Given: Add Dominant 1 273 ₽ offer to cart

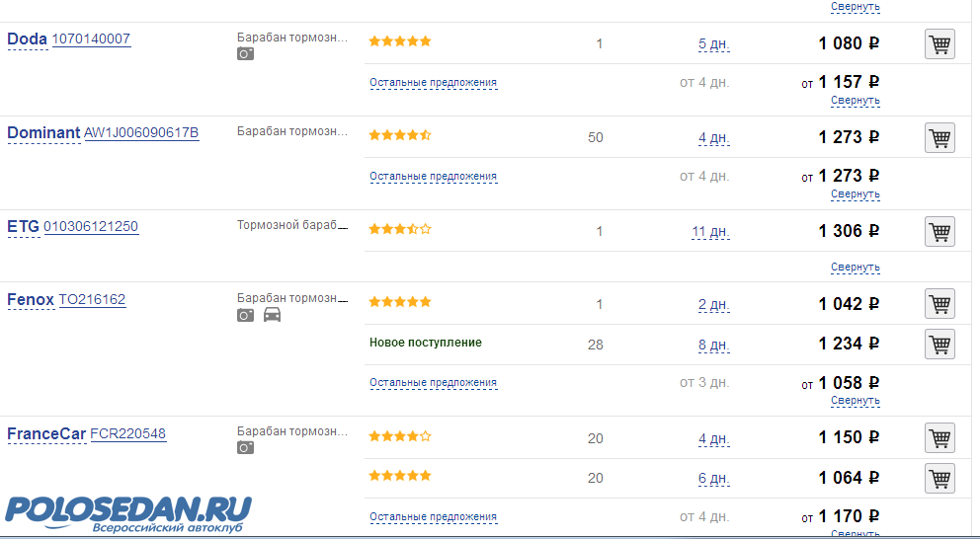Looking at the screenshot, I should (x=939, y=137).
